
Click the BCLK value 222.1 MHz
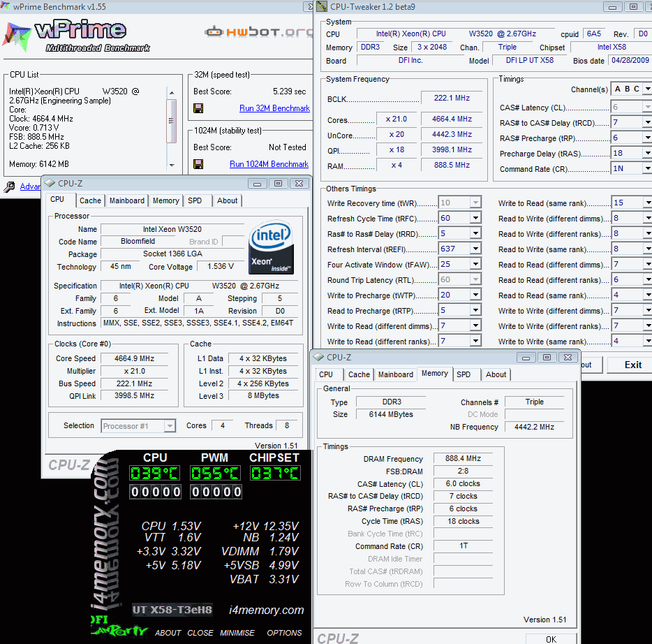(452, 98)
